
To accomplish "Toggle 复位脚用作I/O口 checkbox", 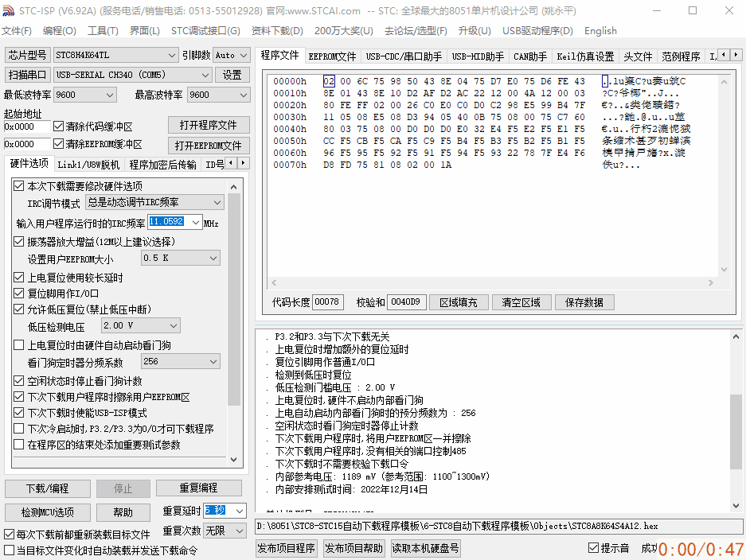I will click(18, 294).
